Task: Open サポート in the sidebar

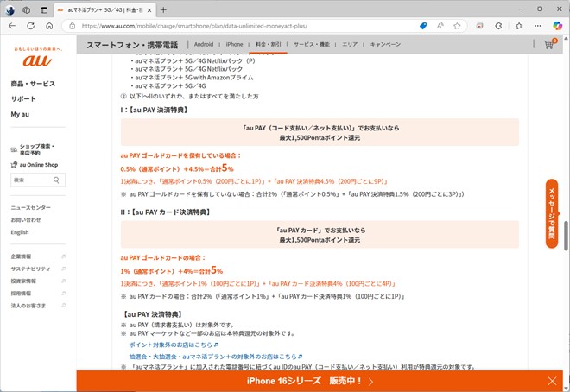Action: pyautogui.click(x=23, y=98)
